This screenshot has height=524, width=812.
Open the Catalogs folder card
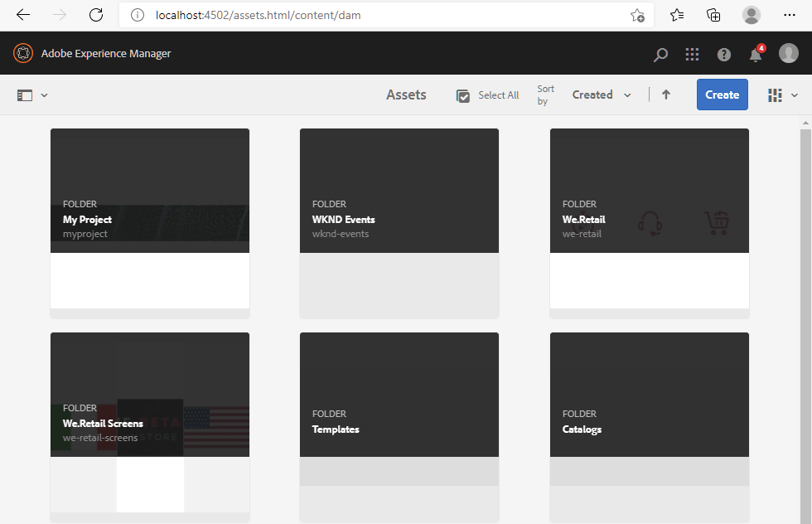650,428
